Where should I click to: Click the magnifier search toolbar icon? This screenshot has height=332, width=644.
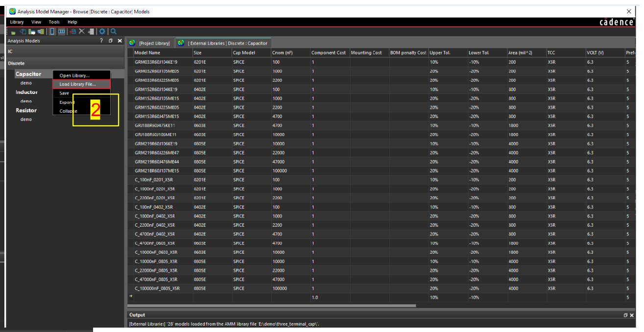coord(113,31)
